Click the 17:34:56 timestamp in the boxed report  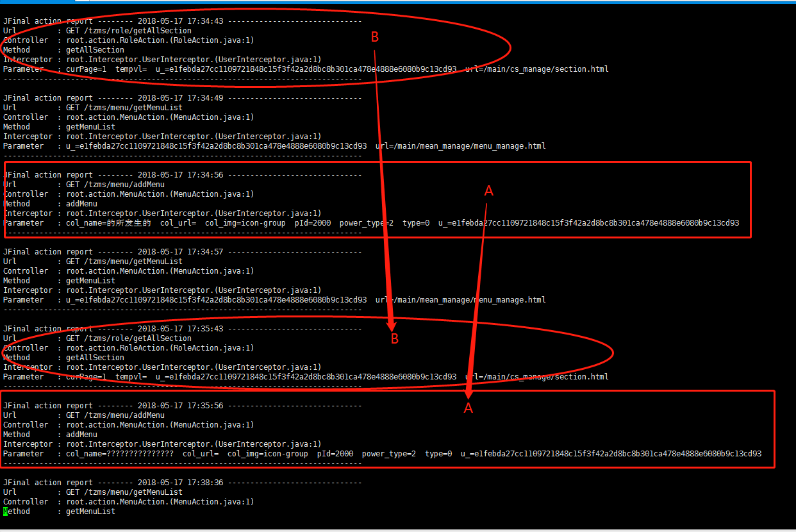coord(201,175)
